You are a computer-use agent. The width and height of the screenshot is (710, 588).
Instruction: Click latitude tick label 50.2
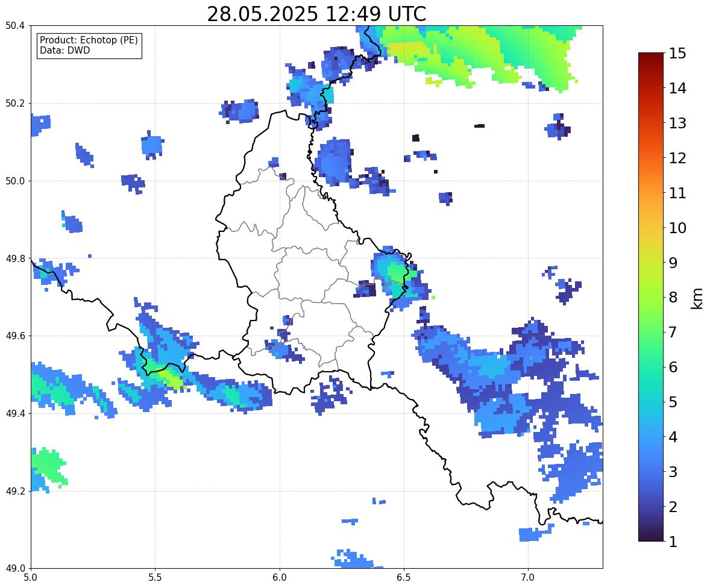tap(15, 103)
